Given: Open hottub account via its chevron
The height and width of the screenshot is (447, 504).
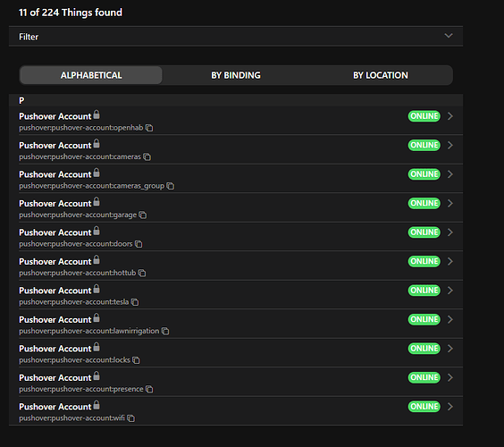Looking at the screenshot, I should click(x=450, y=261).
